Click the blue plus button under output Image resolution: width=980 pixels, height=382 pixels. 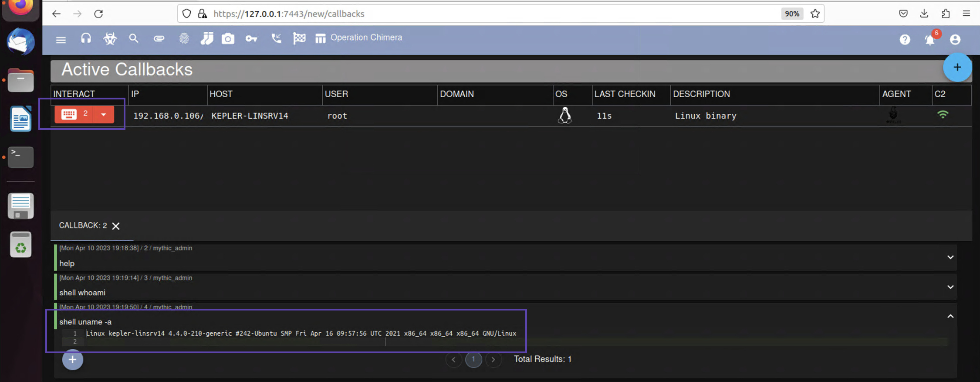click(x=73, y=360)
